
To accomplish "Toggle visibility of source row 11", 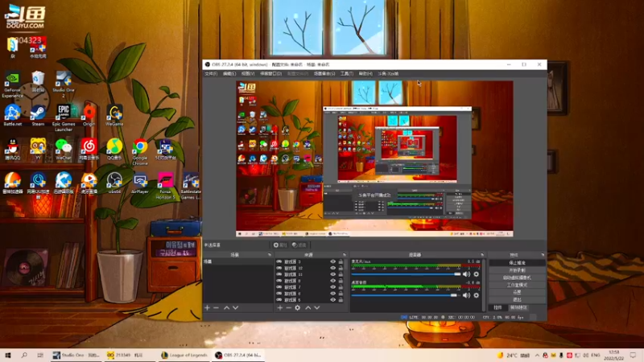I will tap(332, 274).
